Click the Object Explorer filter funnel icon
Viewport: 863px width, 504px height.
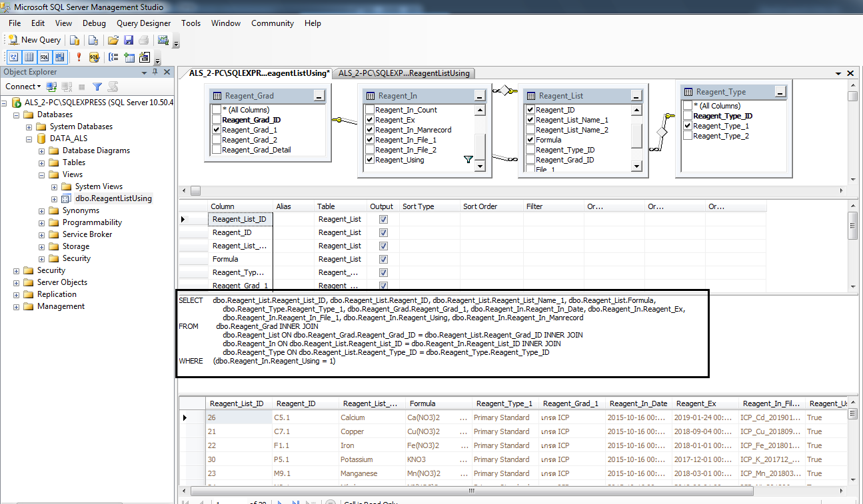click(x=97, y=87)
